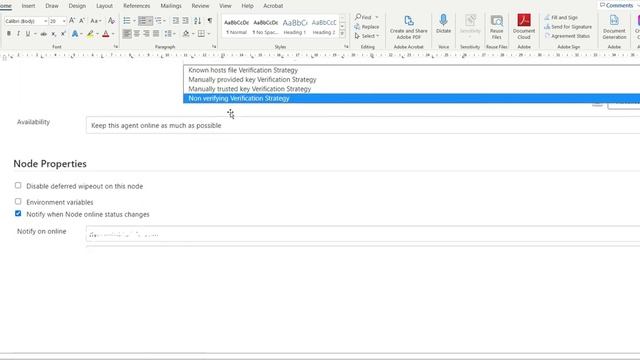
Task: Align text left
Action: pyautogui.click(x=127, y=33)
